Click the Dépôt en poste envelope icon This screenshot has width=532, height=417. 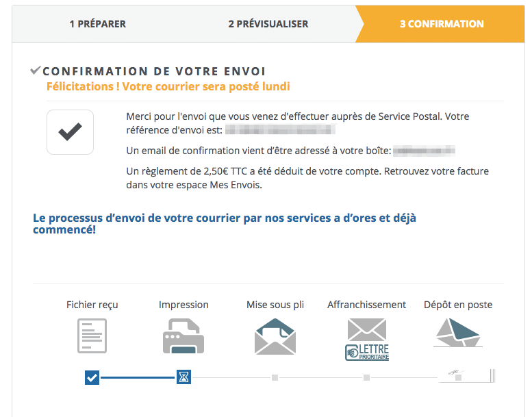click(457, 334)
